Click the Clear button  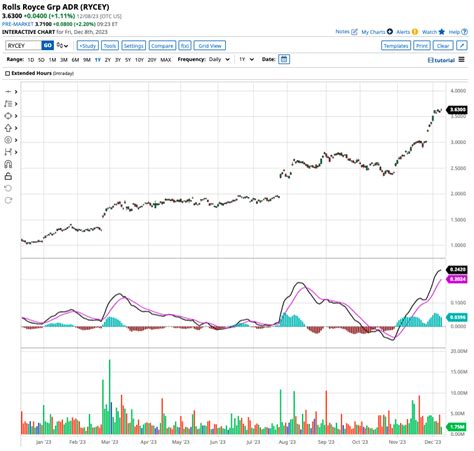point(443,46)
